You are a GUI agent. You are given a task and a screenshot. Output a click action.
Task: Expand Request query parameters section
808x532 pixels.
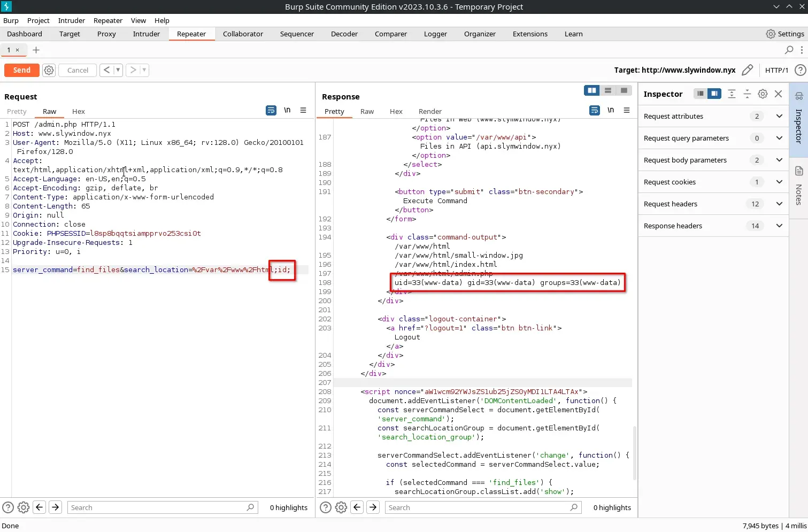[713, 138]
